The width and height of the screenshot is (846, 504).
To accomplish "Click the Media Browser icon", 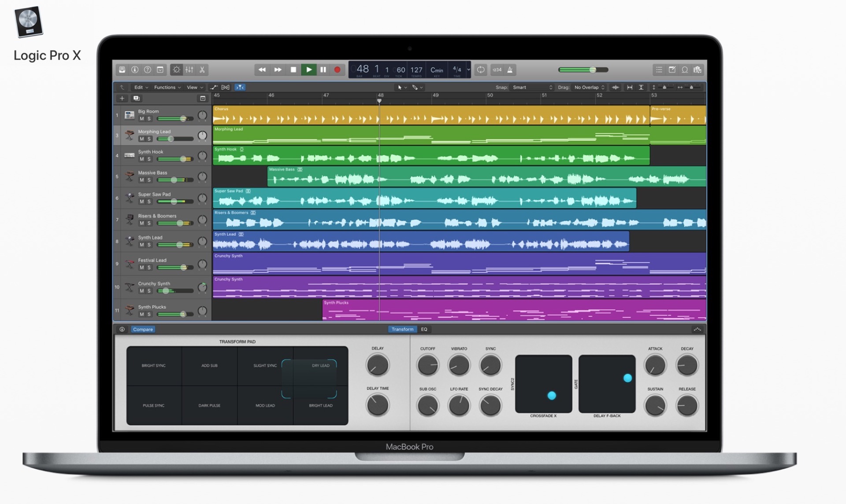I will click(698, 70).
